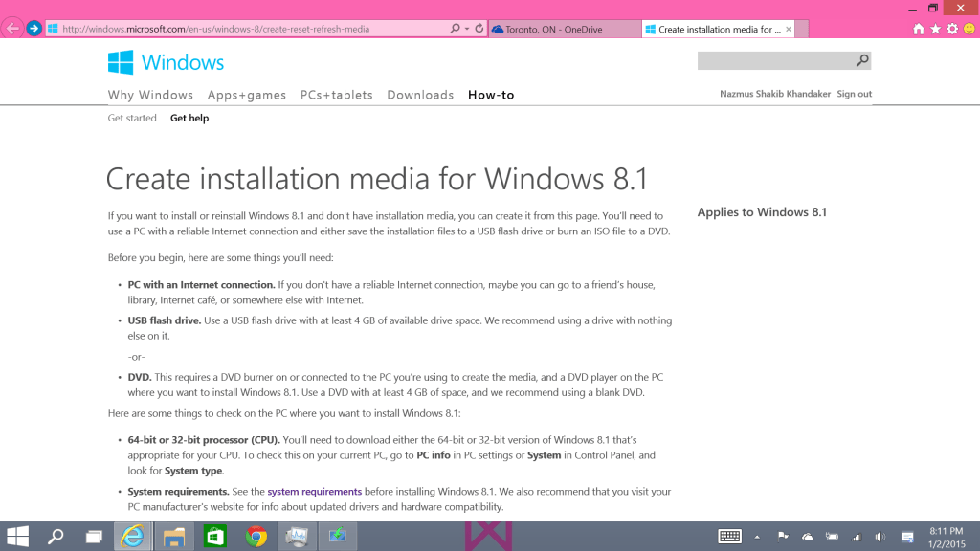Open PCs+tablets menu
The image size is (980, 551).
pyautogui.click(x=336, y=95)
